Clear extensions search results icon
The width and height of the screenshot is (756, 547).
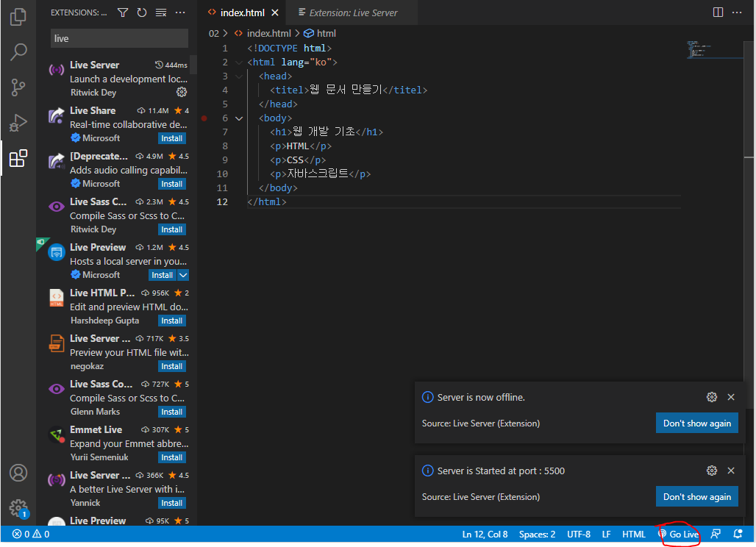161,12
